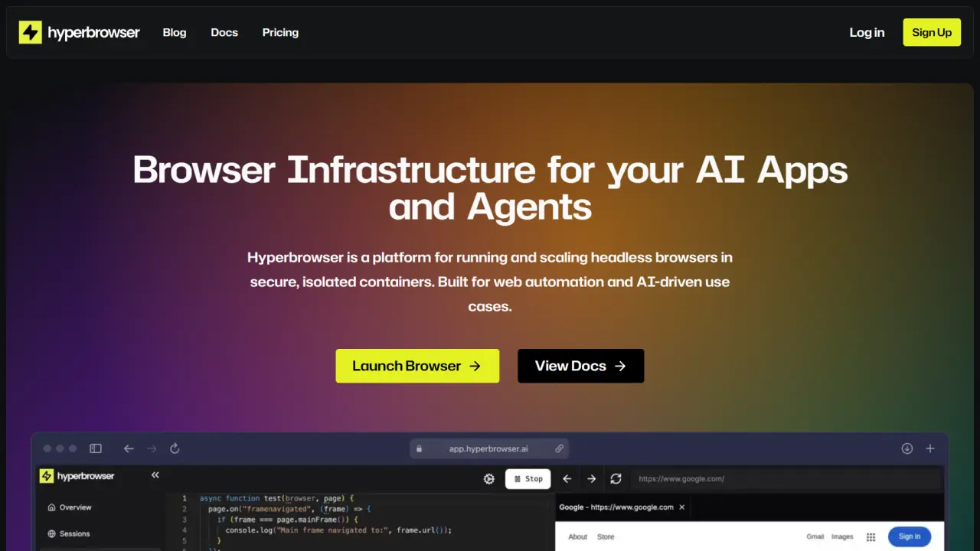
Task: Click the embedded browser back arrow
Action: [567, 479]
